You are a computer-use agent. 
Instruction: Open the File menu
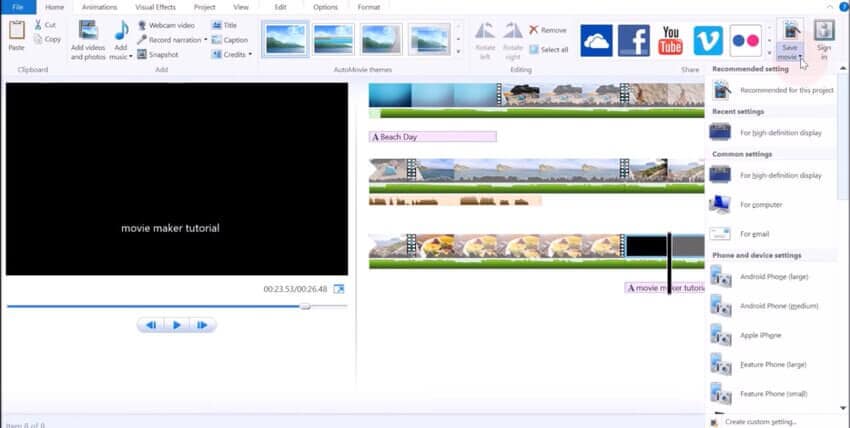point(18,7)
